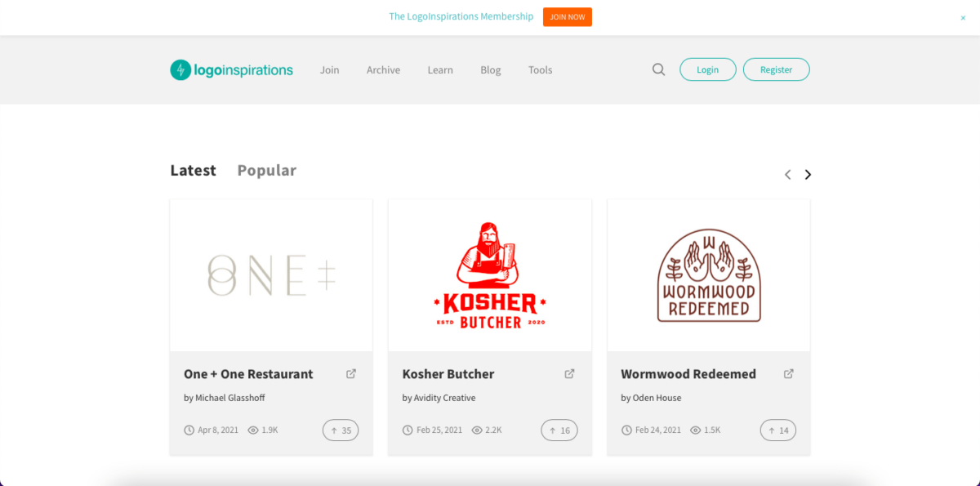Upvote the Kosher Butcher logo
980x486 pixels.
pyautogui.click(x=559, y=430)
